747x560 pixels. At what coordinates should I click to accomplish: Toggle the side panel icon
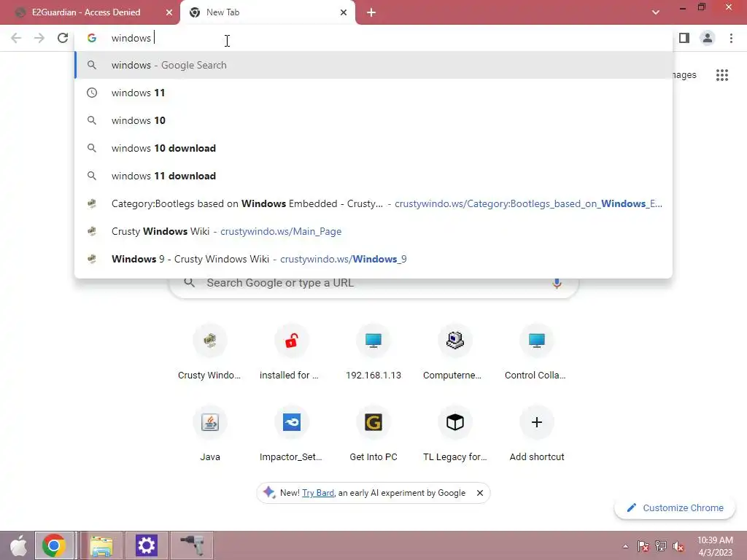pyautogui.click(x=684, y=38)
